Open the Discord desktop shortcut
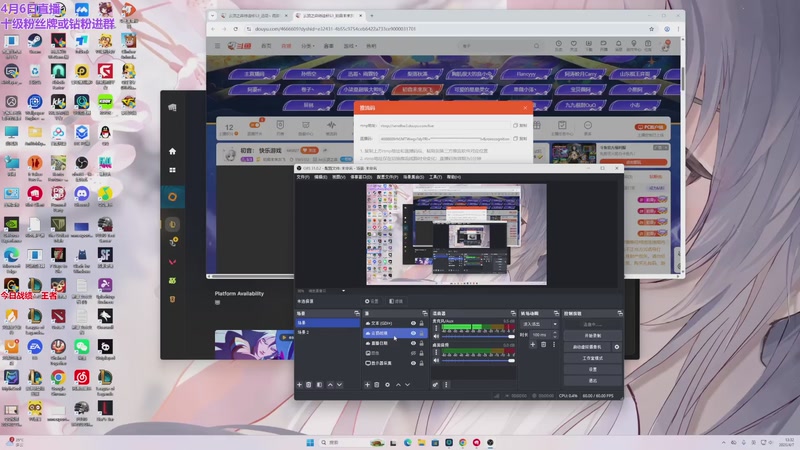 point(82,196)
